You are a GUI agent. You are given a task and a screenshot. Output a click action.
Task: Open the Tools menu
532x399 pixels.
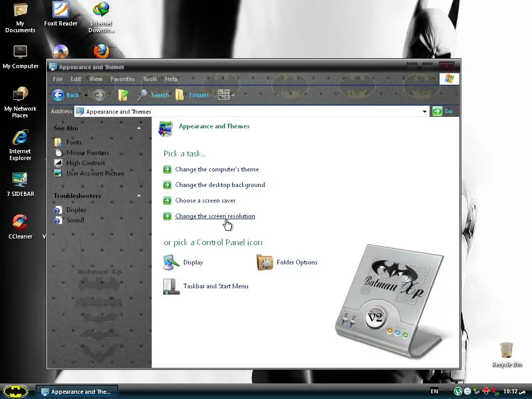[150, 79]
